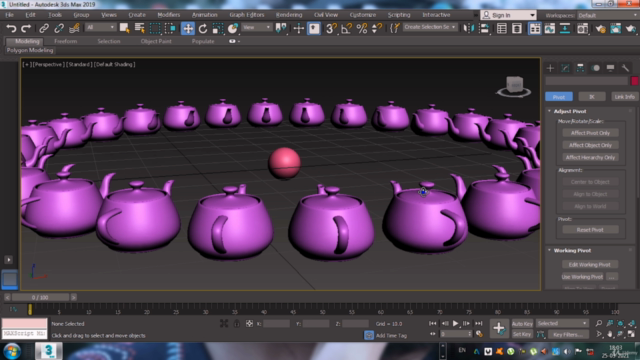Image resolution: width=640 pixels, height=360 pixels.
Task: Open the Schematic View
Action: (x=565, y=28)
